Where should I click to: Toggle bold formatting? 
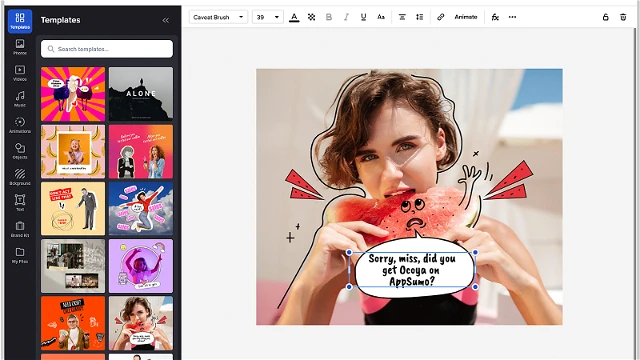tap(329, 17)
